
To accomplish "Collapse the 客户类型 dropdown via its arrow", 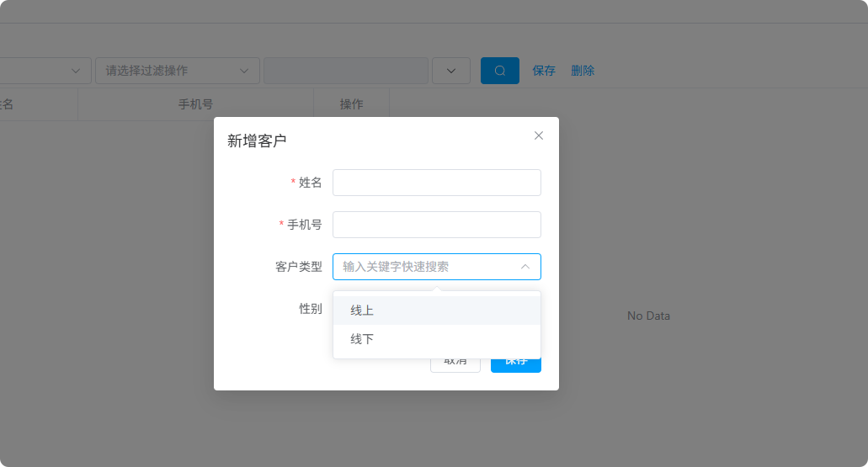I will pyautogui.click(x=525, y=267).
